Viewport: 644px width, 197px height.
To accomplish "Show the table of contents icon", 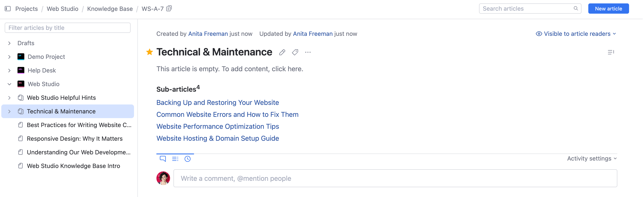I will (610, 52).
